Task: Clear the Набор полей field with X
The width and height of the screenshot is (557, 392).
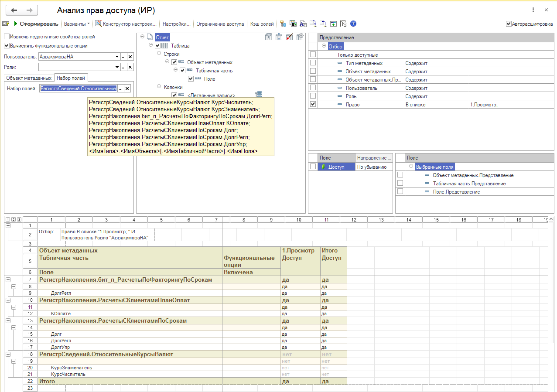Action: [x=127, y=89]
